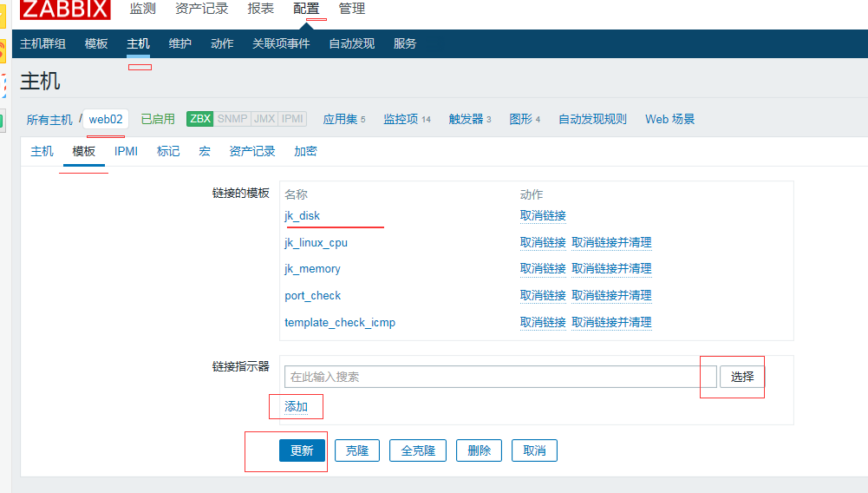Image resolution: width=868 pixels, height=493 pixels.
Task: Switch to the 宏 tab
Action: tap(205, 151)
